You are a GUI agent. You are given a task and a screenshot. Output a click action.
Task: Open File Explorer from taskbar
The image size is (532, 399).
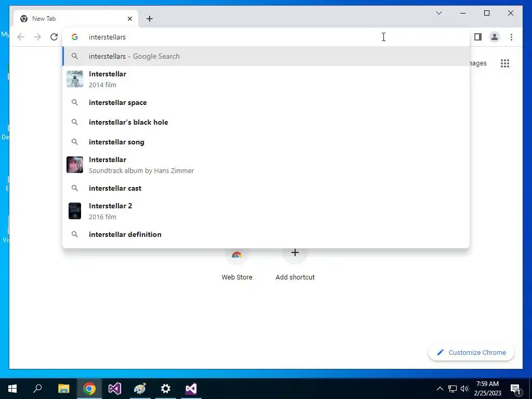63,389
